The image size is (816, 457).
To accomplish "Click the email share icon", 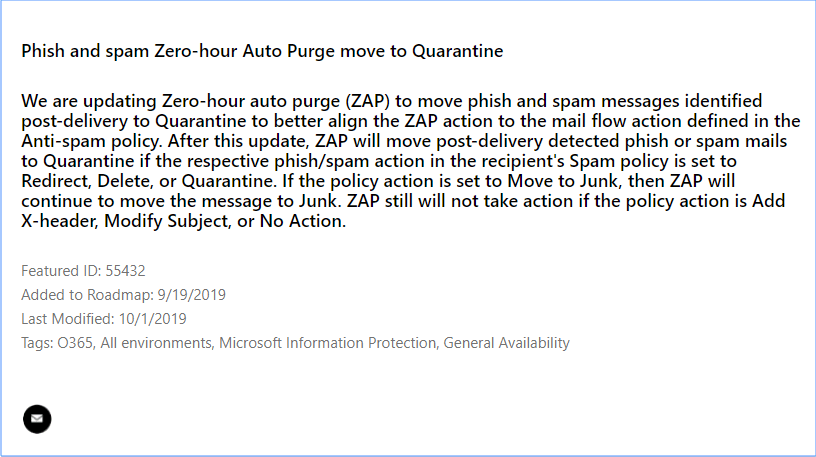I will (37, 419).
